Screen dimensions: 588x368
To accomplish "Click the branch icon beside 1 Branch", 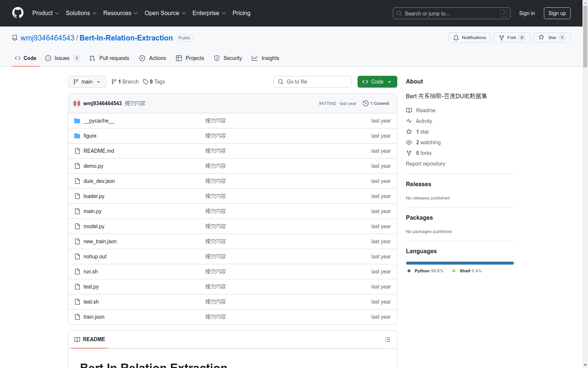I will click(x=114, y=82).
